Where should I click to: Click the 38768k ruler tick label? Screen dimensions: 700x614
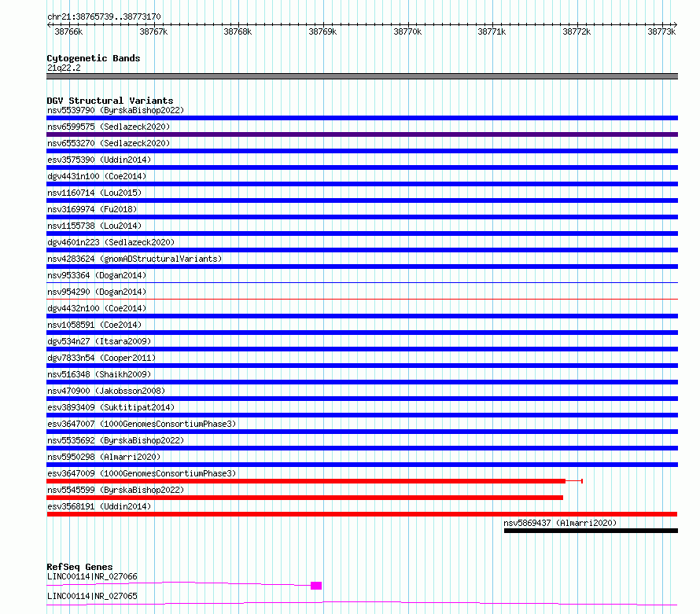click(x=238, y=31)
